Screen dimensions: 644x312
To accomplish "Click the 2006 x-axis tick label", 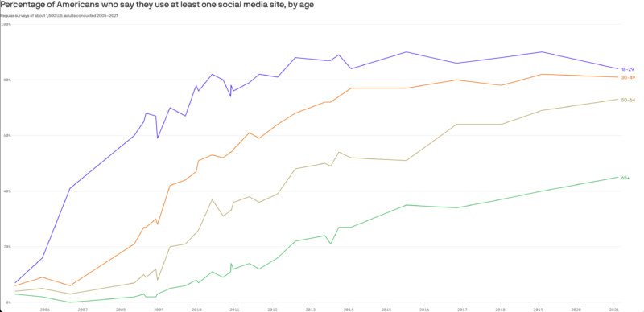I will 44,309.
